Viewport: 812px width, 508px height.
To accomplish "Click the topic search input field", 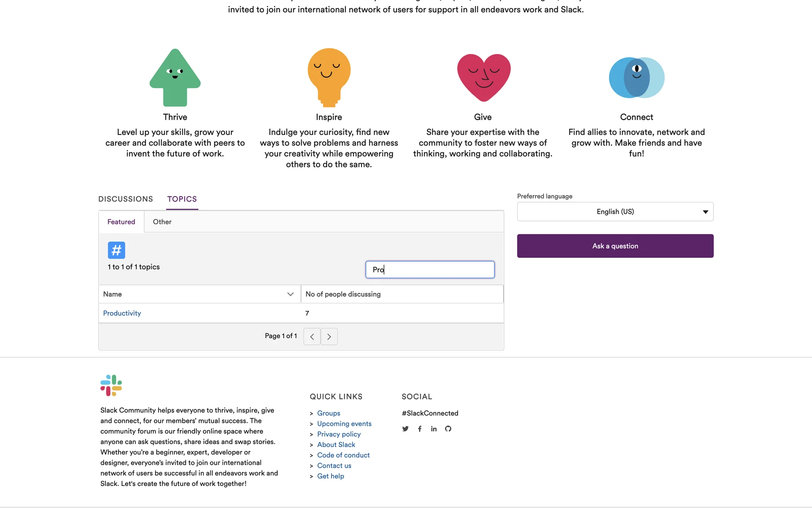I will 430,270.
